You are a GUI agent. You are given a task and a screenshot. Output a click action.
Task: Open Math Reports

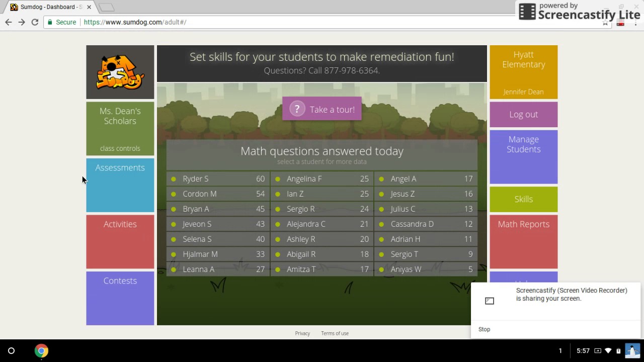(523, 242)
